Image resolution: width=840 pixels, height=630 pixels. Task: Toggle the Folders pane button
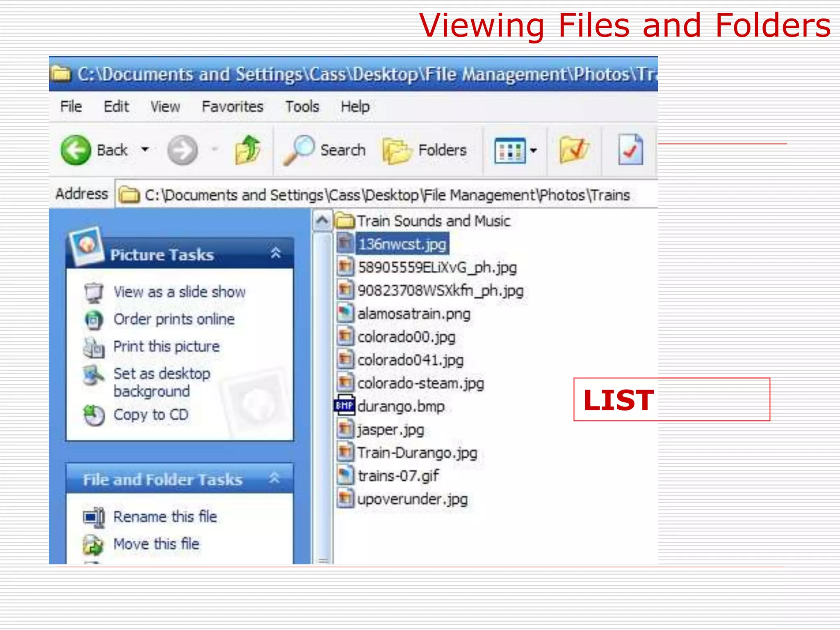425,151
